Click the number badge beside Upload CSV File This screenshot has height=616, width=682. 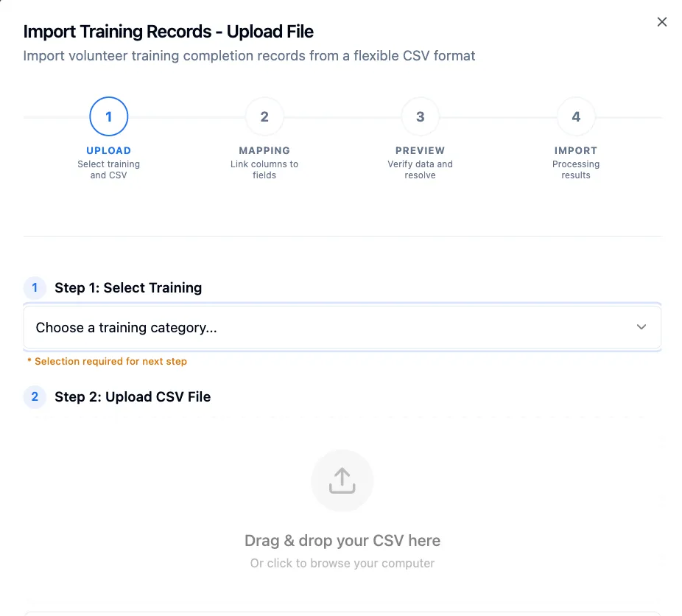(35, 397)
